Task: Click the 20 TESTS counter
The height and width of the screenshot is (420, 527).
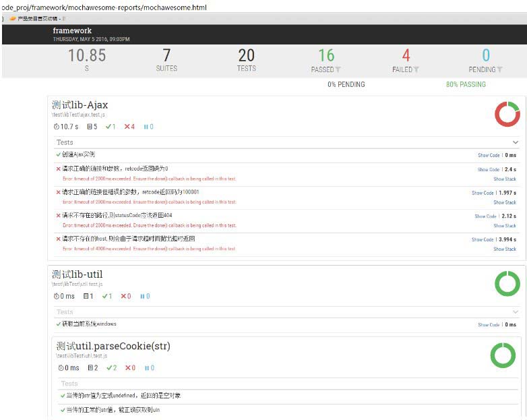Action: (x=247, y=60)
